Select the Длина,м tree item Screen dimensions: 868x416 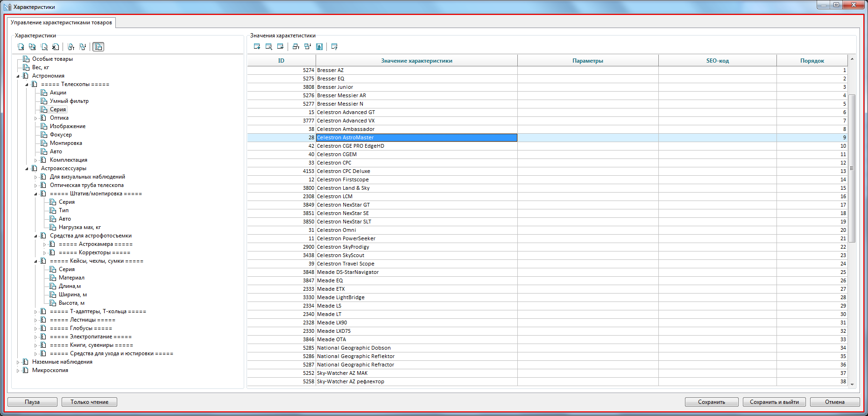pyautogui.click(x=70, y=287)
